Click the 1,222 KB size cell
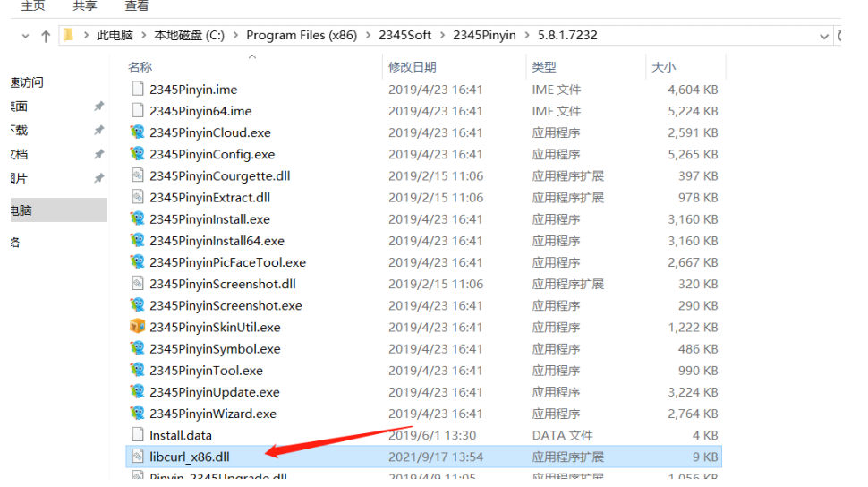This screenshot has height=487, width=868. click(693, 328)
